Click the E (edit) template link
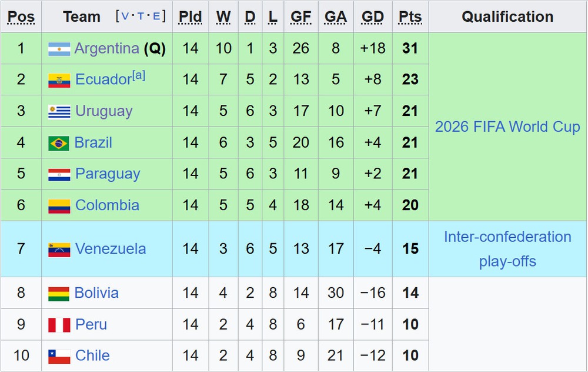588x372 pixels. point(156,16)
